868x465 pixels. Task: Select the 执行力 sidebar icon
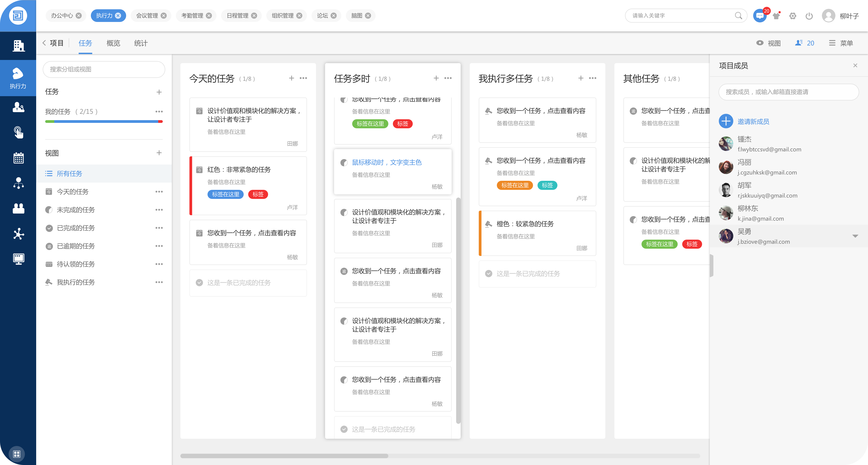(18, 78)
